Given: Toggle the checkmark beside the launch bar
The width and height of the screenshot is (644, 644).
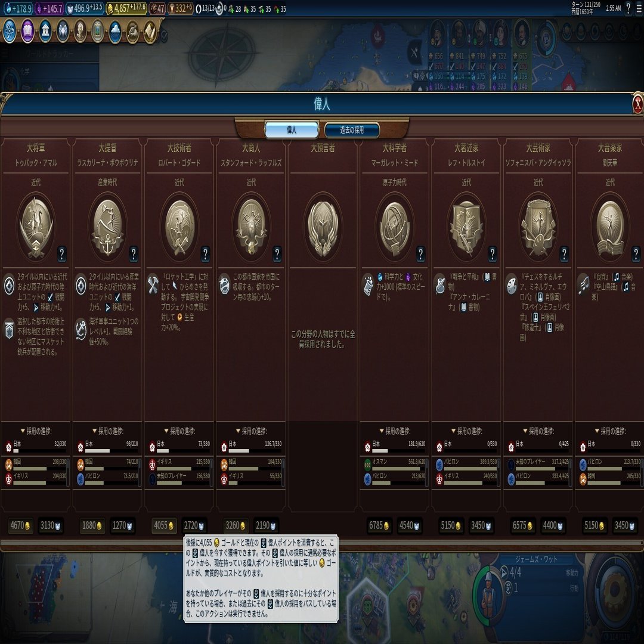Looking at the screenshot, I should pos(165,36).
